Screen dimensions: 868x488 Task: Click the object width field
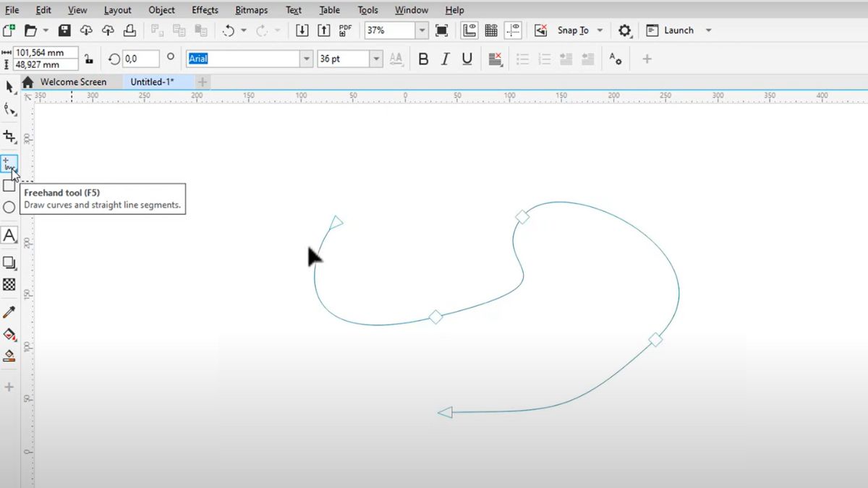pos(46,53)
